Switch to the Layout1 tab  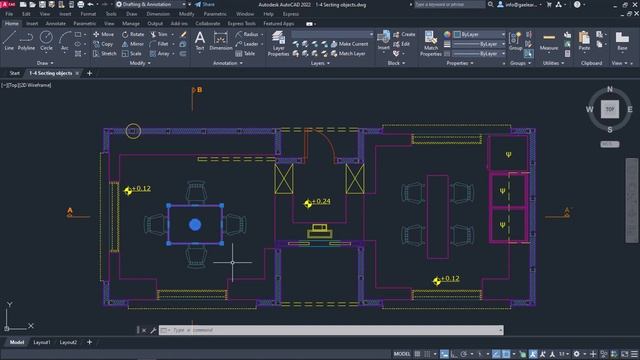[x=42, y=342]
